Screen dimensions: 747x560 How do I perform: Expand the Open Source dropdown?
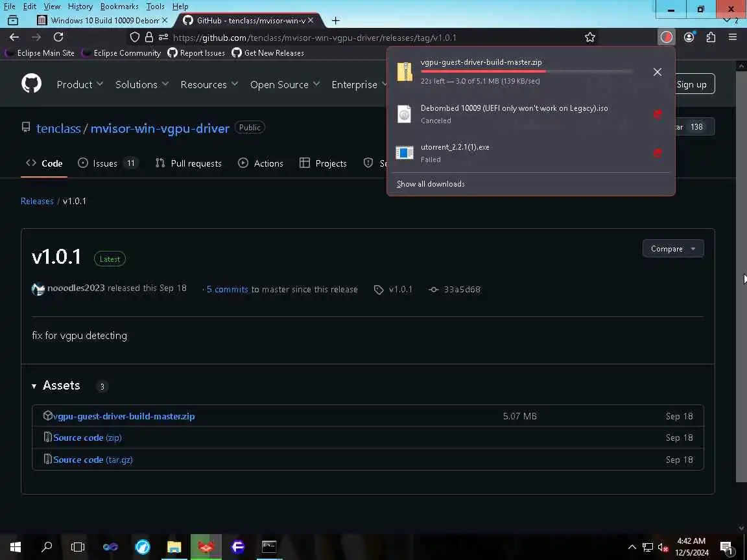pyautogui.click(x=285, y=84)
